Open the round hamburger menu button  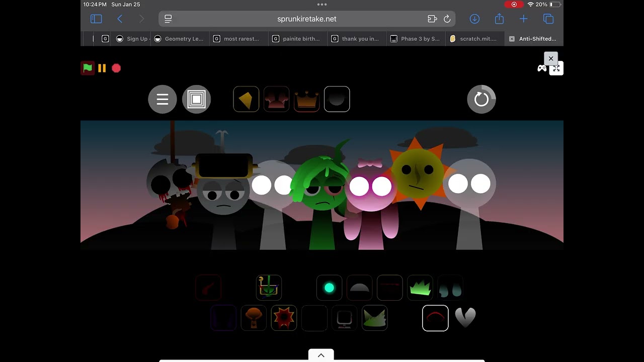pyautogui.click(x=163, y=100)
